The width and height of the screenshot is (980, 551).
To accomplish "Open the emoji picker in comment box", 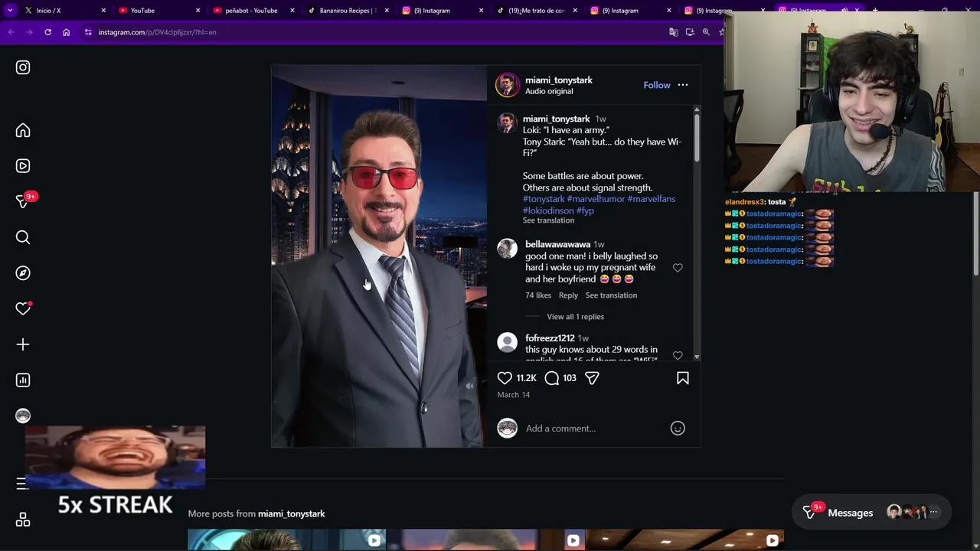I will pos(678,429).
